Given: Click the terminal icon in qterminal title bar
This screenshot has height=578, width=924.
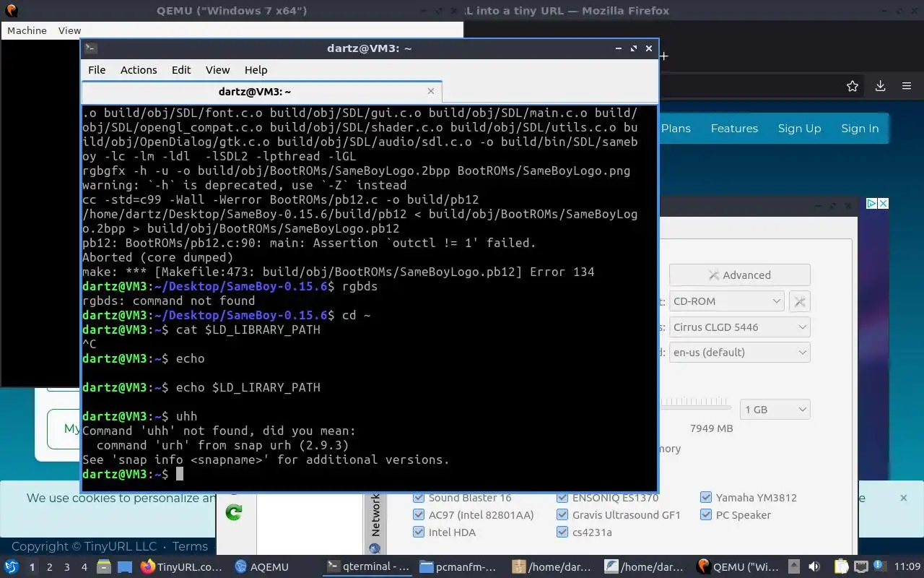Looking at the screenshot, I should (91, 48).
